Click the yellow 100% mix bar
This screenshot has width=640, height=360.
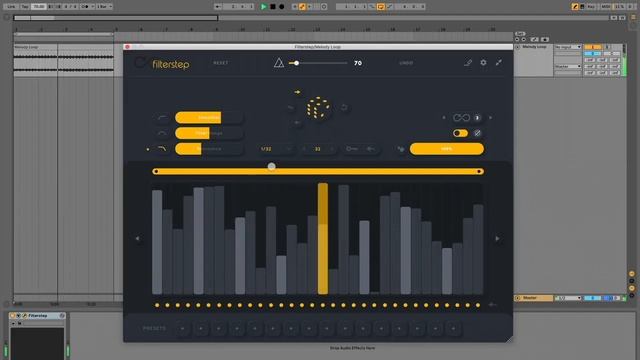point(447,149)
